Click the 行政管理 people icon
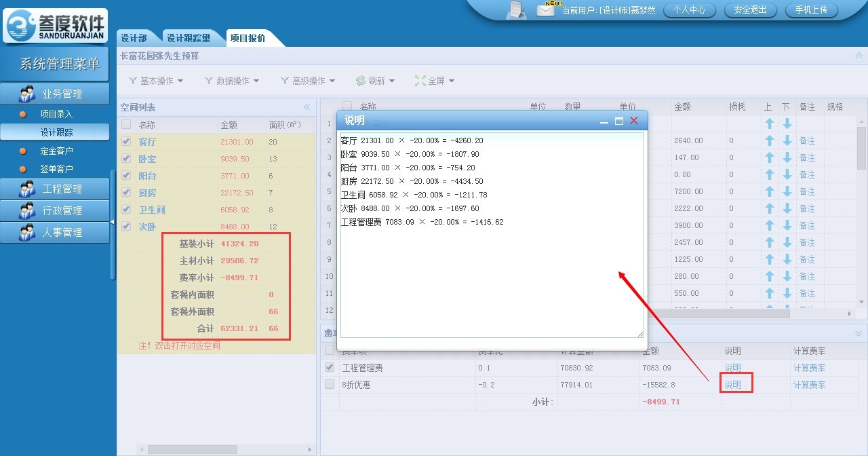Screen dimensions: 868x456 (x=27, y=210)
